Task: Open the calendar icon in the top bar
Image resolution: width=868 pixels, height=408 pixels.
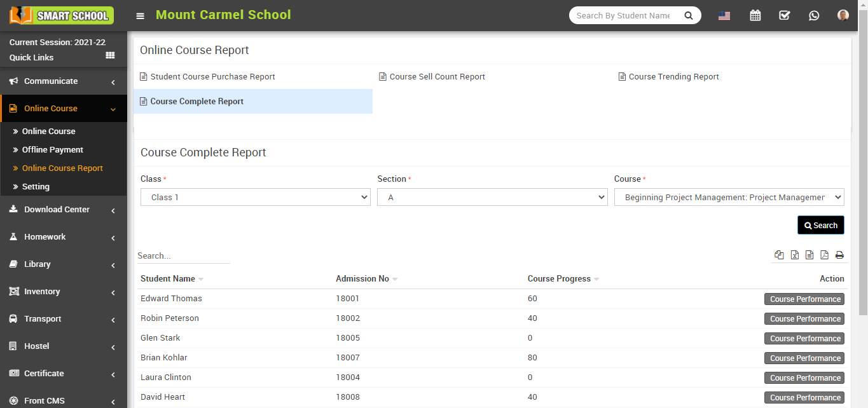Action: click(x=755, y=15)
